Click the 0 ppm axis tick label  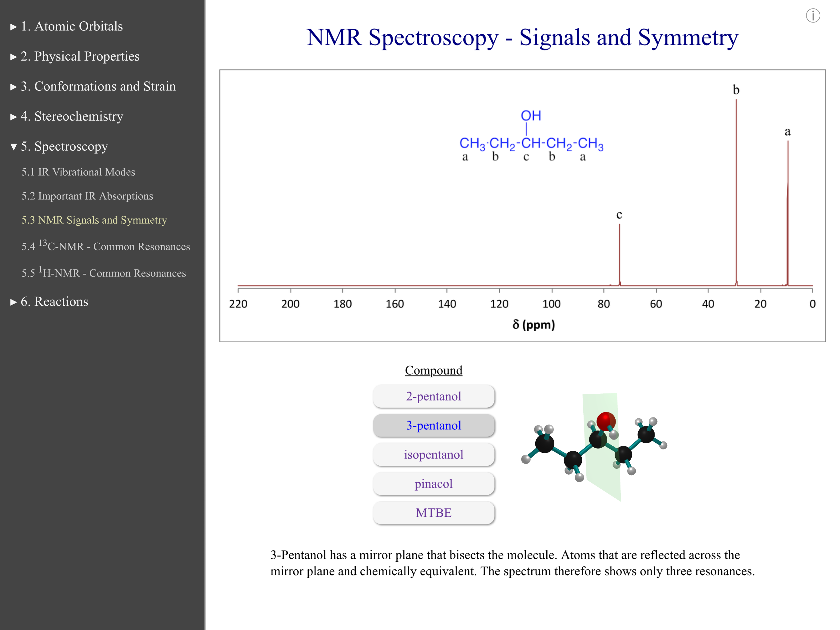coord(812,304)
